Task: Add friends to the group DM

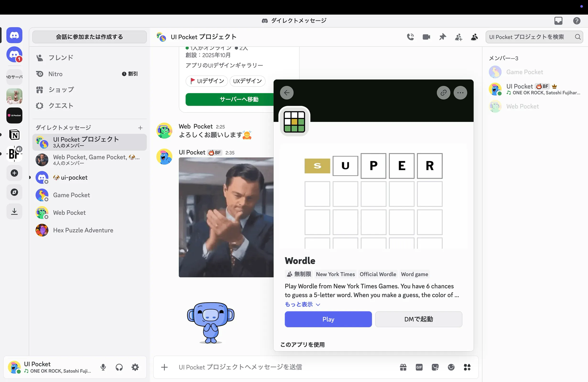Action: click(x=458, y=37)
